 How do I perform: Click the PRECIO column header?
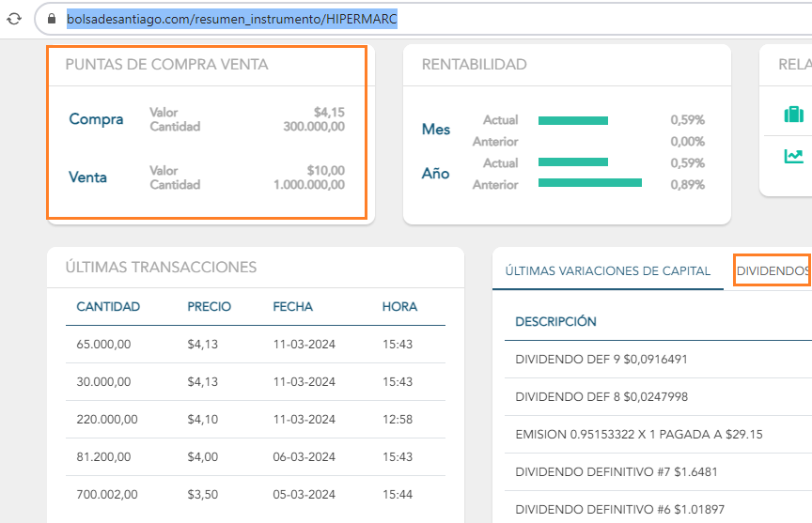tap(210, 307)
